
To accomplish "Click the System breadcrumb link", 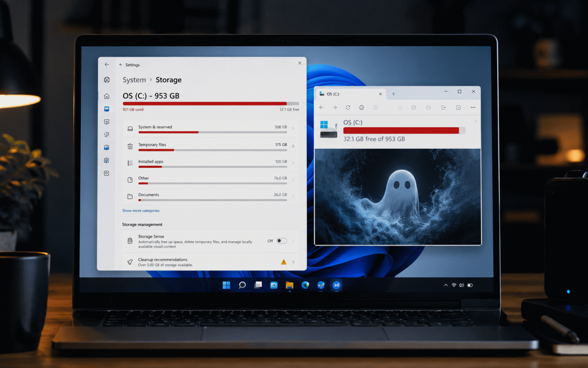I will pos(134,80).
